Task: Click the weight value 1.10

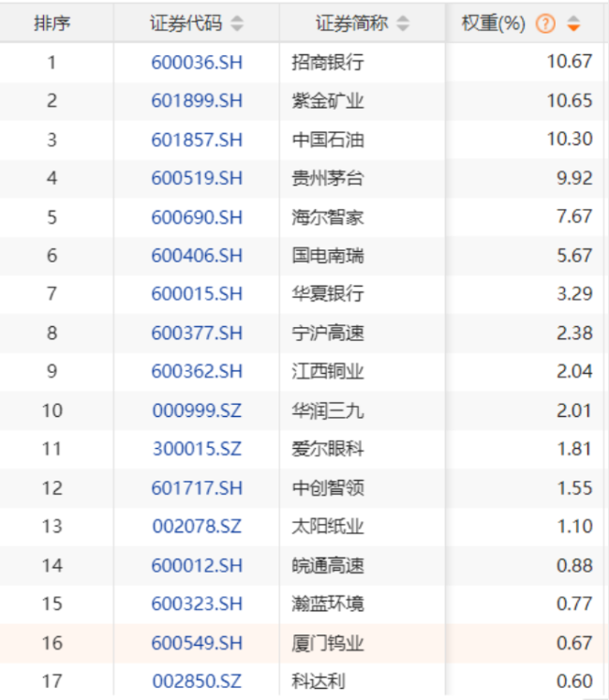Action: tap(575, 527)
